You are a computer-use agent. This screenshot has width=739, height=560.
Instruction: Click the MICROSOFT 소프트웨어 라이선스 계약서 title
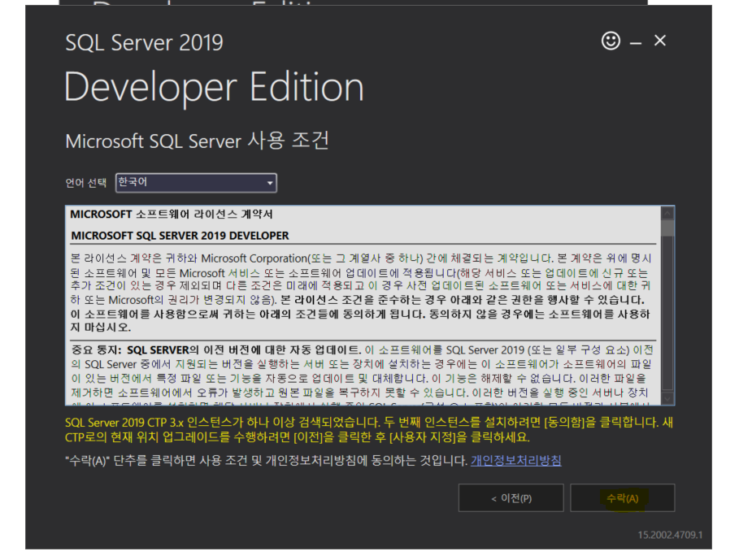tap(172, 215)
